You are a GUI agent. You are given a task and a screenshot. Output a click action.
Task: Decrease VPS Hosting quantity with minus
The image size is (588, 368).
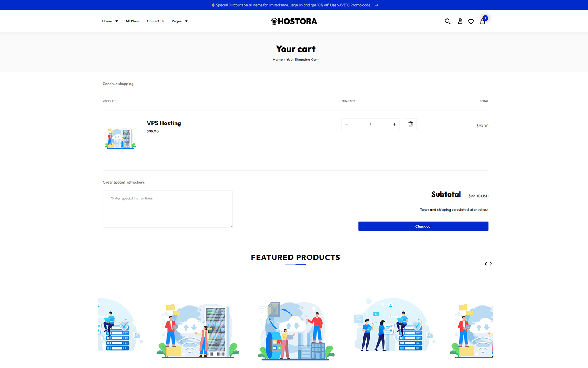tap(347, 124)
